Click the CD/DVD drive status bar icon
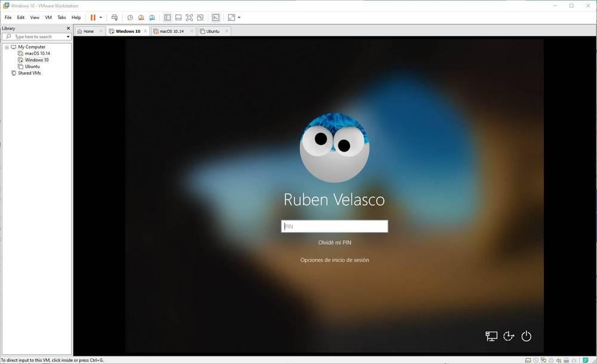597x364 pixels. [536, 360]
